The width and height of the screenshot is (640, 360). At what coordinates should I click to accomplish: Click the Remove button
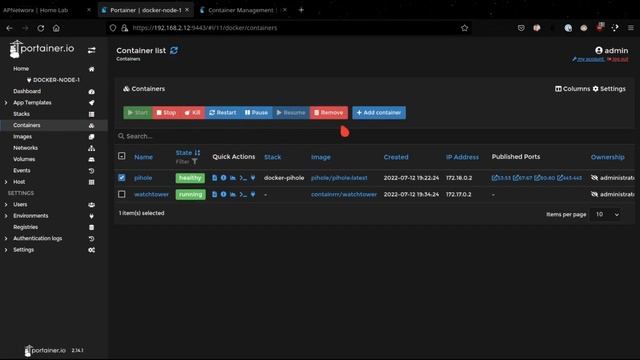pos(329,113)
